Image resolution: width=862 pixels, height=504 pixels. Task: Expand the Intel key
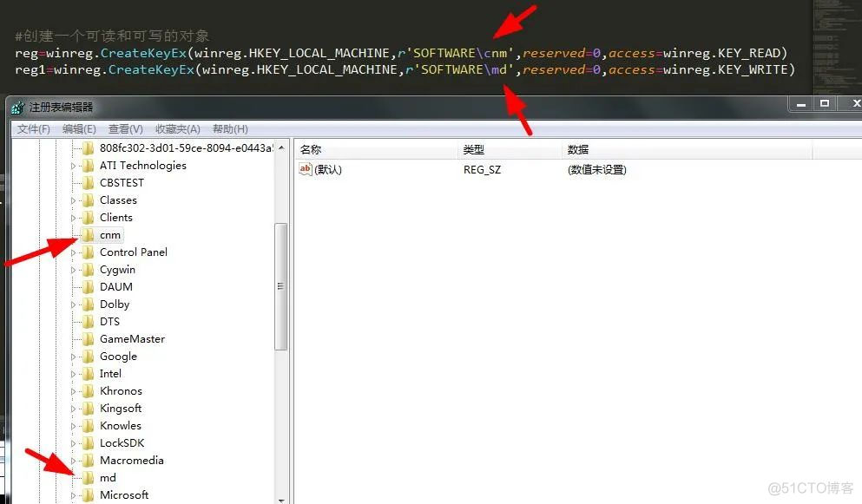[75, 373]
